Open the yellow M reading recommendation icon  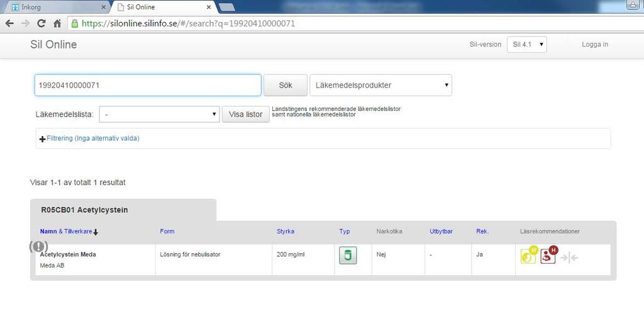529,254
